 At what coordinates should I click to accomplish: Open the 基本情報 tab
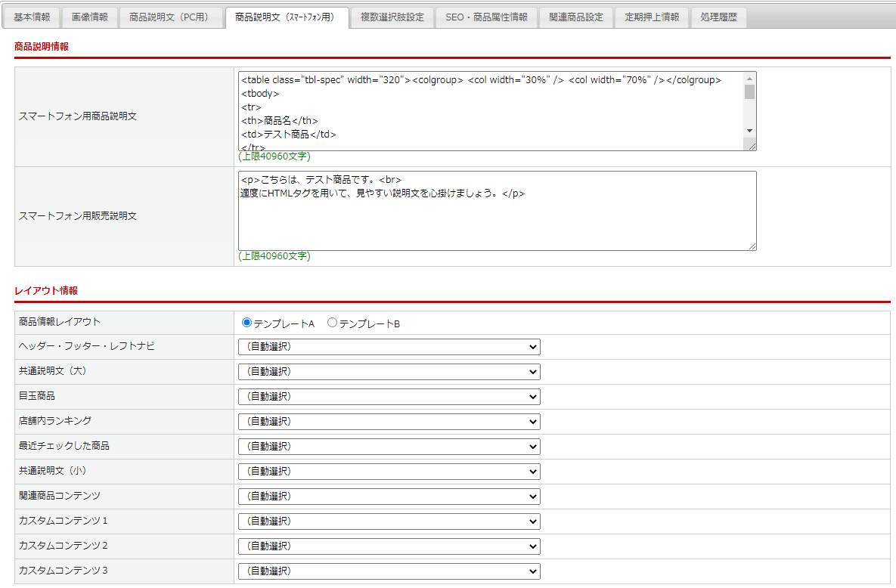point(32,17)
